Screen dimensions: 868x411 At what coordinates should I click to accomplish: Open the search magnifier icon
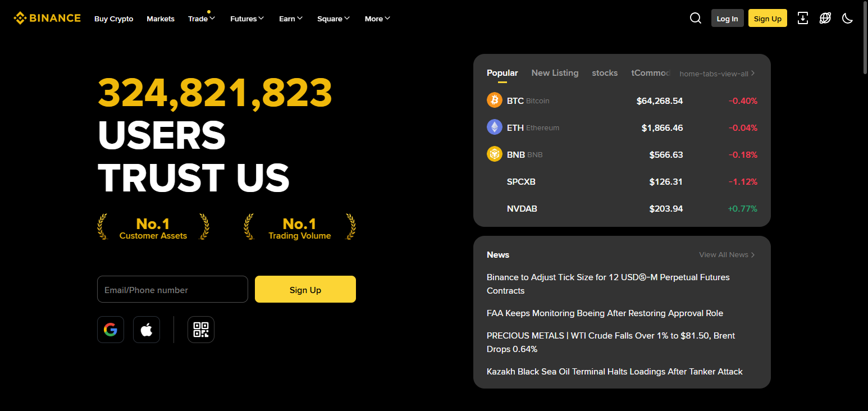point(696,18)
